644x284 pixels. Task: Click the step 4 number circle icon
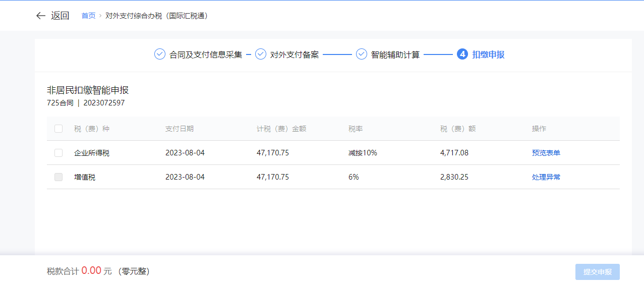click(x=462, y=54)
